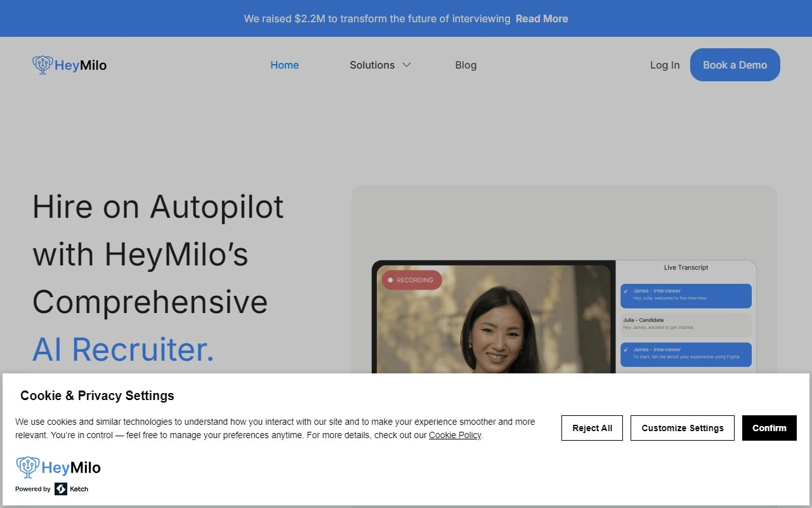The width and height of the screenshot is (812, 508).
Task: Click the Julia - Candidate transcript message
Action: coord(686,325)
